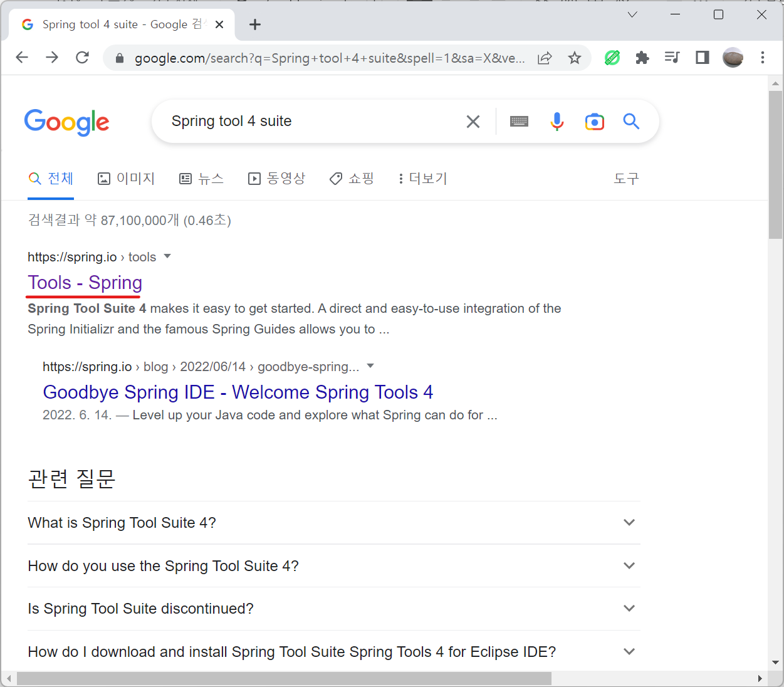
Task: Open a new browser tab
Action: pos(254,24)
